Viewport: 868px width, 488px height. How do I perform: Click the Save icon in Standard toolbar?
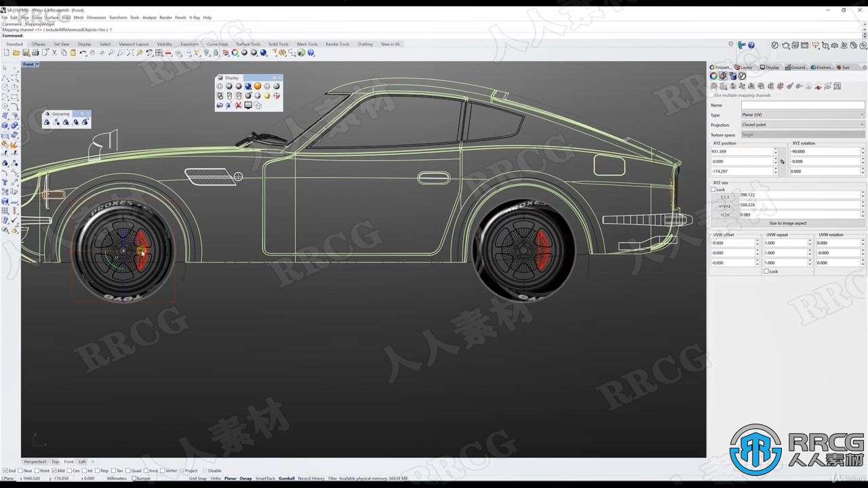click(25, 52)
